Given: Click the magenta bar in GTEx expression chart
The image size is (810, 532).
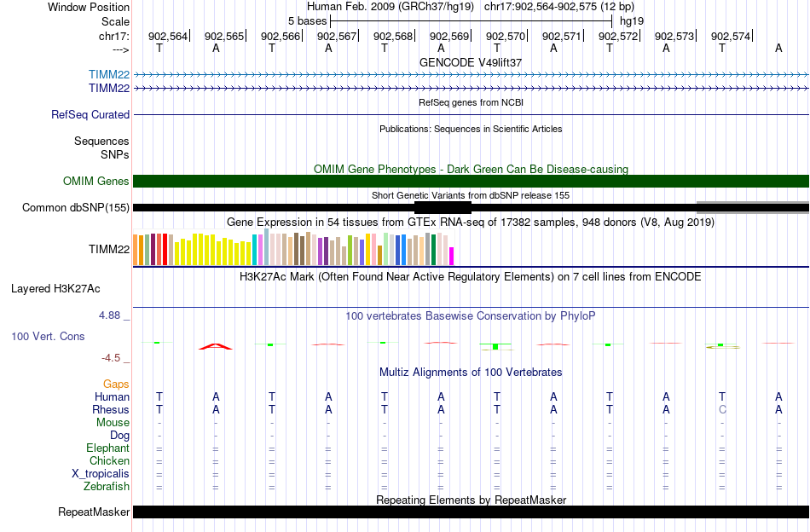Looking at the screenshot, I should (451, 256).
